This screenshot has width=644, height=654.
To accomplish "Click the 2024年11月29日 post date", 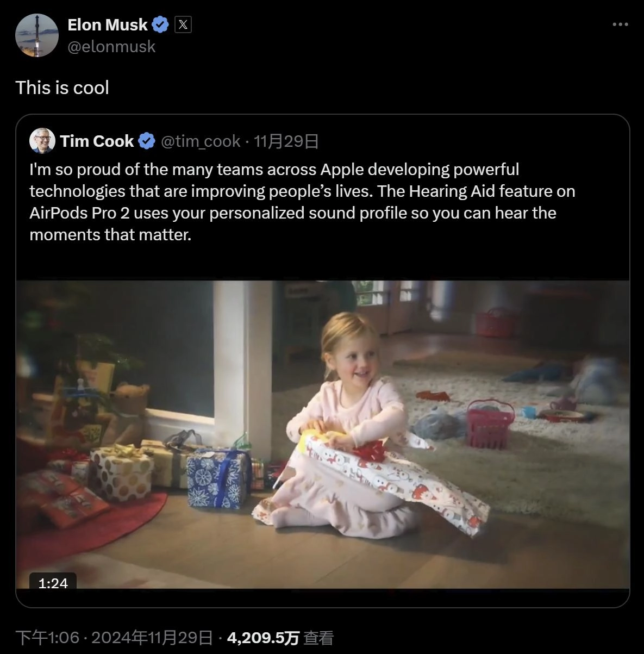I will point(152,637).
